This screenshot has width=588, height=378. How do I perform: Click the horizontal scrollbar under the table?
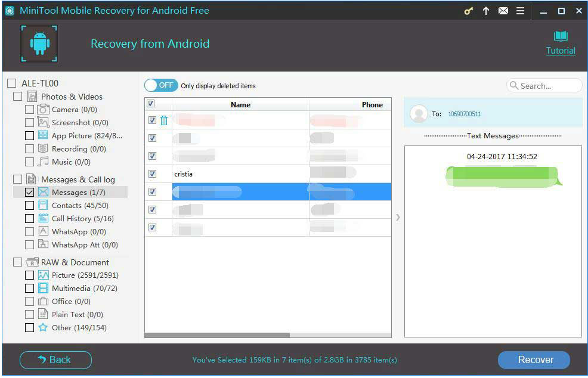(x=217, y=335)
